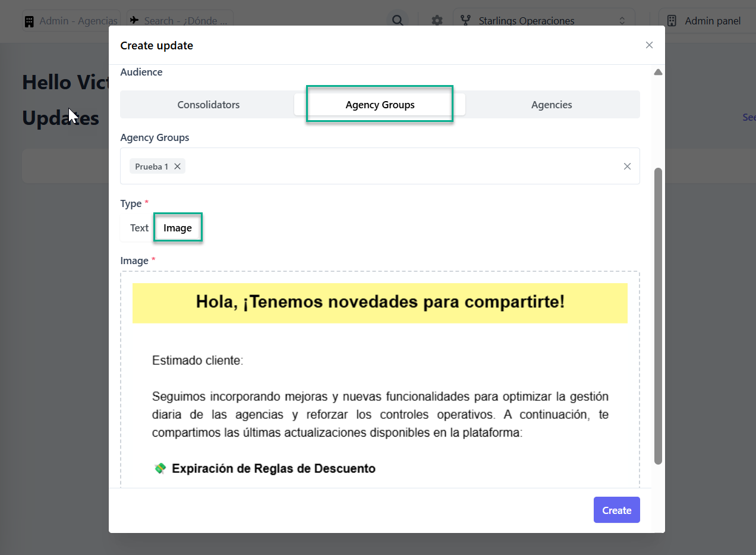Open settings via the gear icon
The width and height of the screenshot is (756, 555).
pos(437,21)
